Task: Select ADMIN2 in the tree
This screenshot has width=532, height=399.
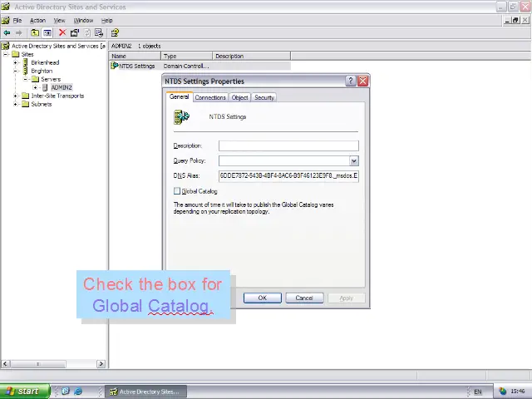Action: pyautogui.click(x=62, y=87)
